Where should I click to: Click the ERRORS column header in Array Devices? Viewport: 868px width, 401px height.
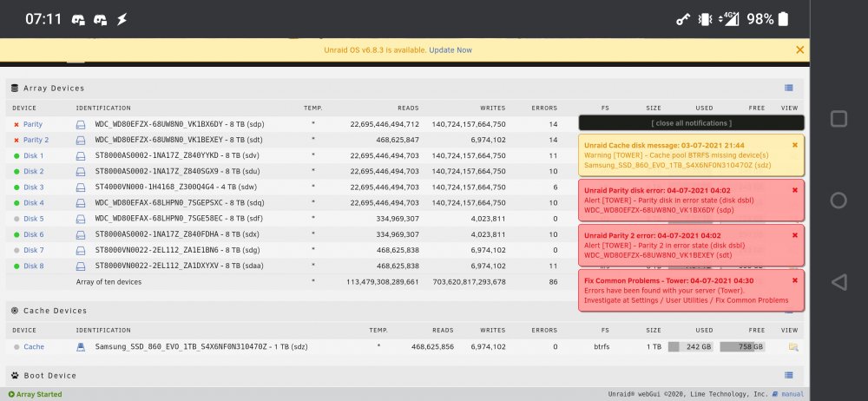click(x=544, y=108)
